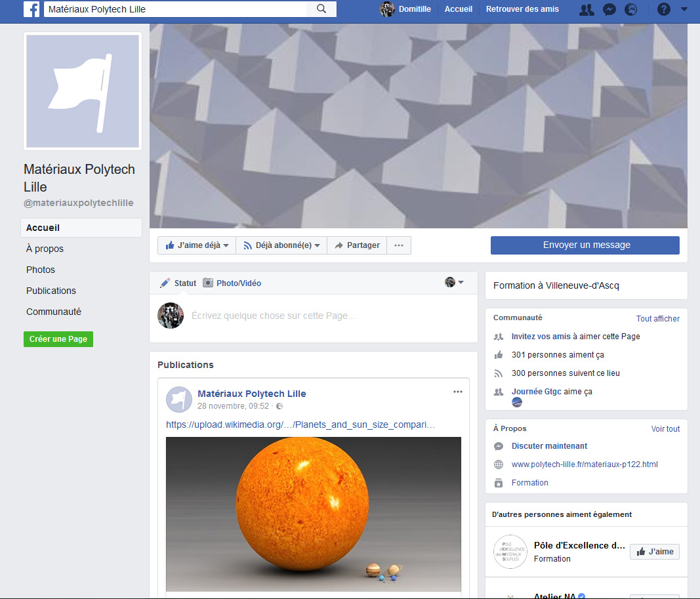Open the Photos sidebar tab

pos(41,270)
